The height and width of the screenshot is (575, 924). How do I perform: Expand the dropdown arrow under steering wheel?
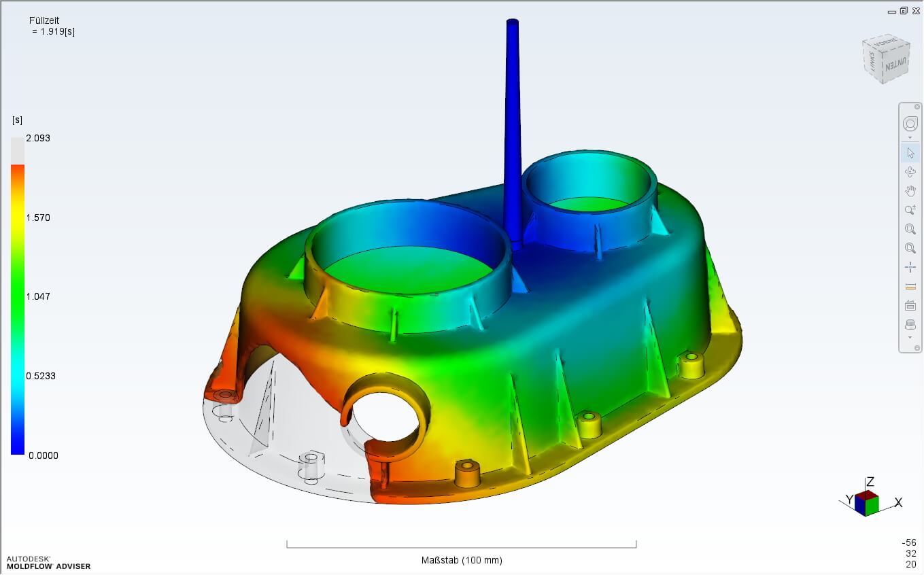pyautogui.click(x=910, y=138)
